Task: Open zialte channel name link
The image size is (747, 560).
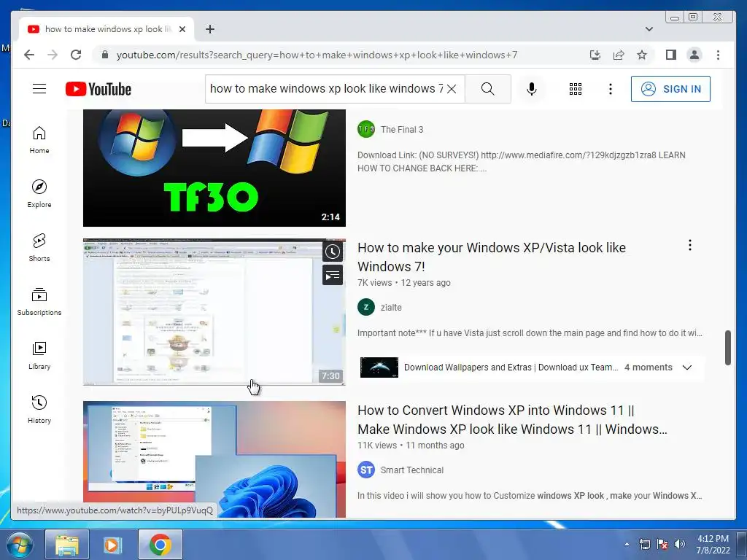Action: (391, 308)
